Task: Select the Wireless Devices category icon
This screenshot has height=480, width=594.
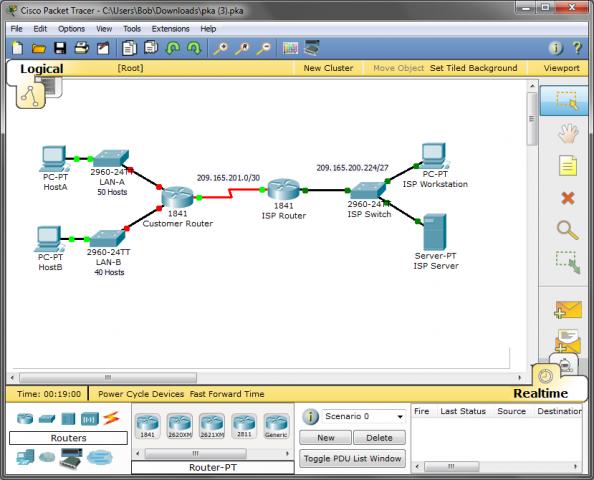Action: coord(90,419)
